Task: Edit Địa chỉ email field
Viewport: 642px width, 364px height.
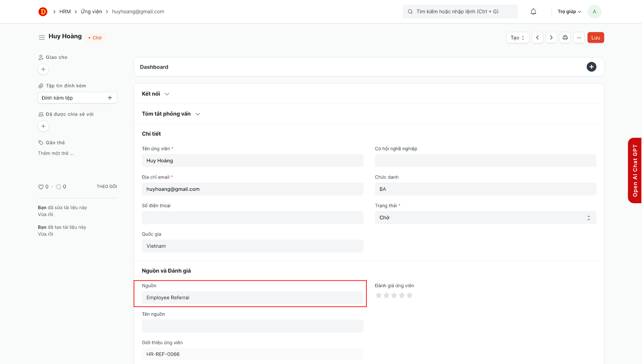Action: tap(252, 189)
